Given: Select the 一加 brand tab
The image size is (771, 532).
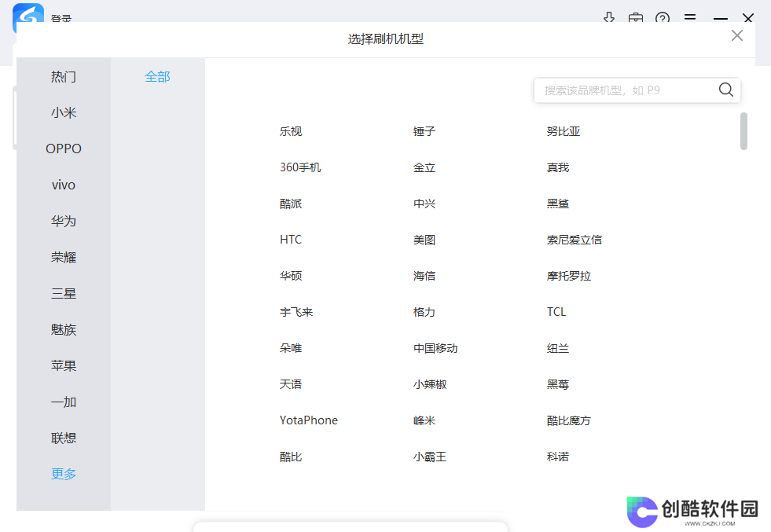Looking at the screenshot, I should (64, 402).
